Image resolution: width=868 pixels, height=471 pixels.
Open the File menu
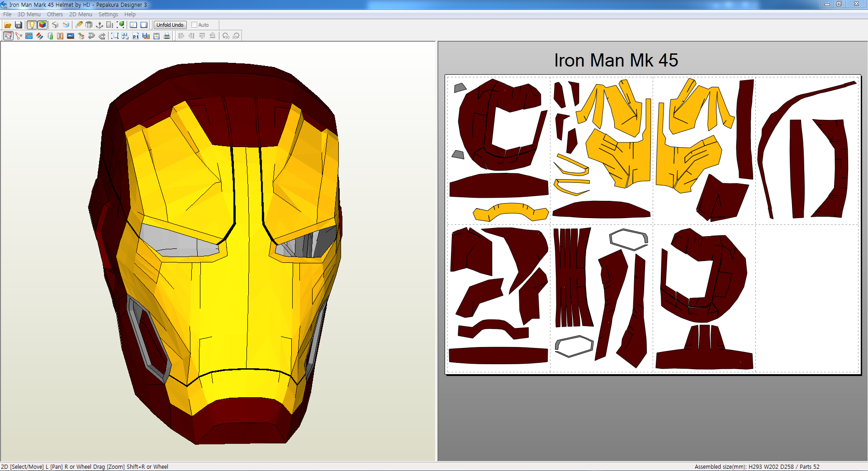pyautogui.click(x=7, y=14)
